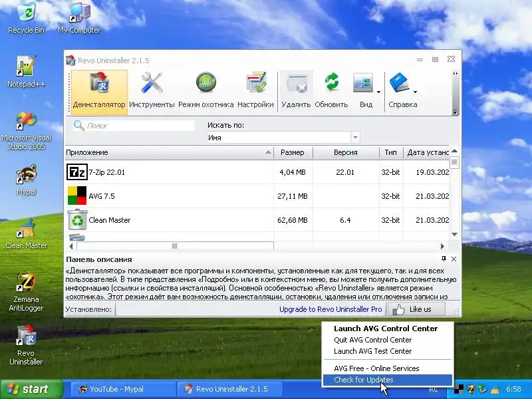The image size is (532, 399).
Task: Click the version 6.4 cell
Action: tap(345, 220)
